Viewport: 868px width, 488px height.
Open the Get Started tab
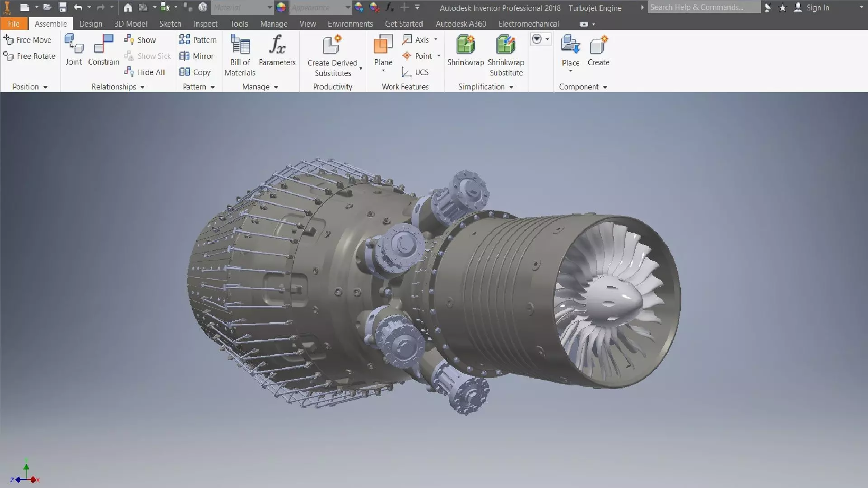[x=404, y=24]
